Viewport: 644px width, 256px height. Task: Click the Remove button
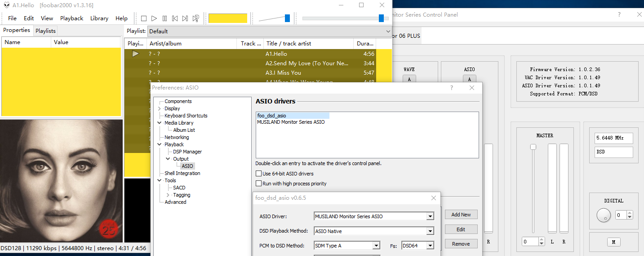pyautogui.click(x=461, y=244)
